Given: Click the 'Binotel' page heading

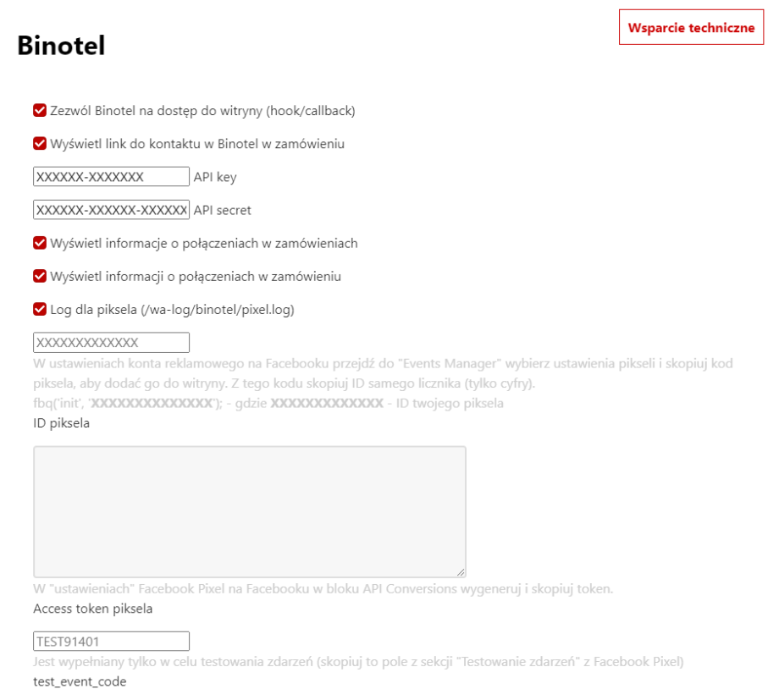Looking at the screenshot, I should coord(61,46).
